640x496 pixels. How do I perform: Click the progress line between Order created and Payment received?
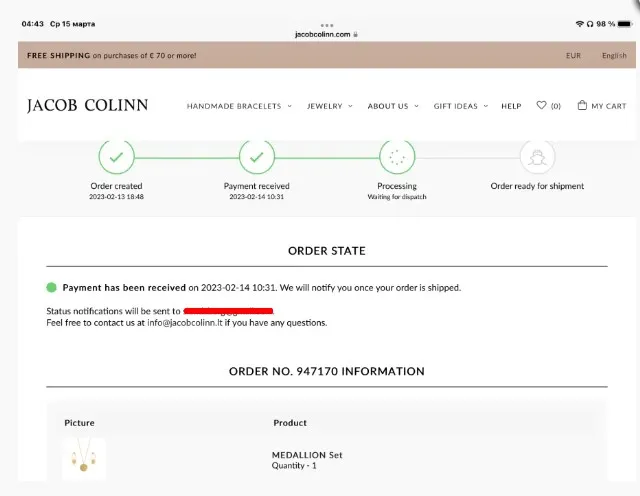pyautogui.click(x=187, y=158)
